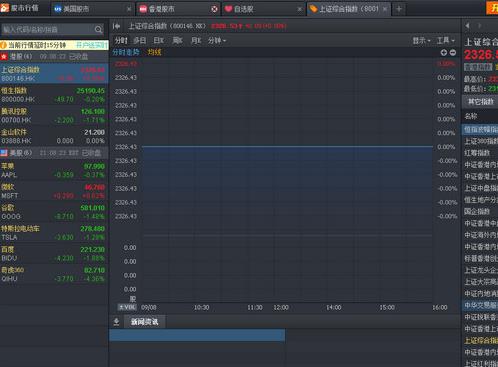The height and width of the screenshot is (367, 498).
Task: Select the highlighted blue news row
Action: [197, 335]
